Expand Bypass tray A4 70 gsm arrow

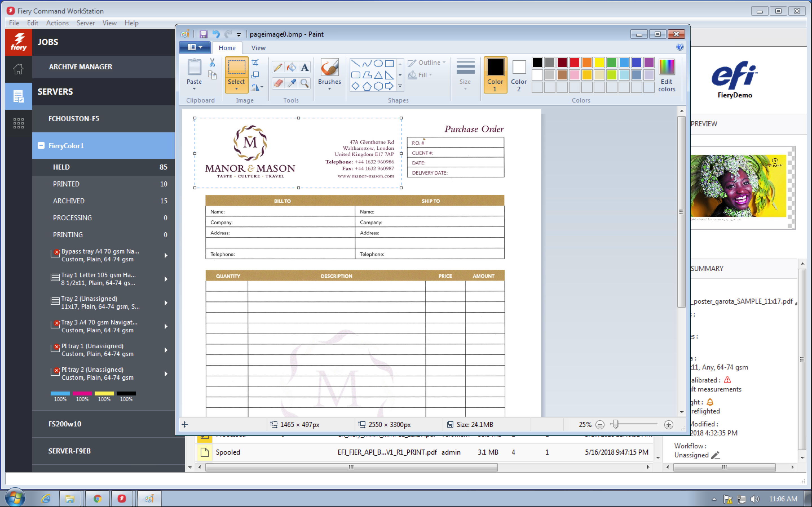click(166, 255)
